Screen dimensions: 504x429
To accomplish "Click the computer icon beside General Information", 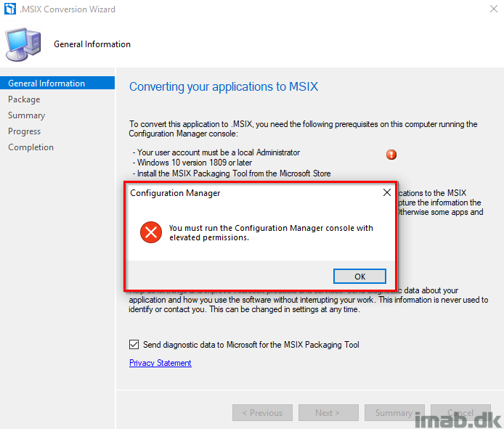I will click(23, 44).
